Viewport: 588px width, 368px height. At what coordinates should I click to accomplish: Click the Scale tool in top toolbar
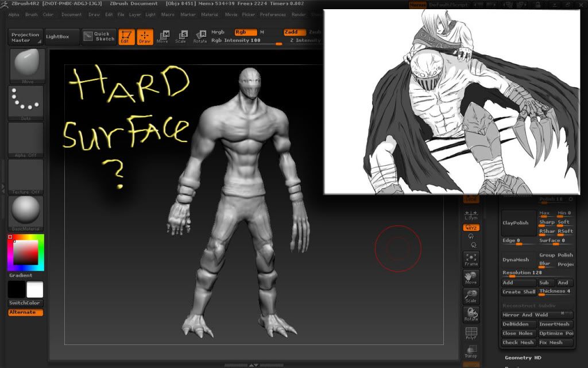(181, 37)
